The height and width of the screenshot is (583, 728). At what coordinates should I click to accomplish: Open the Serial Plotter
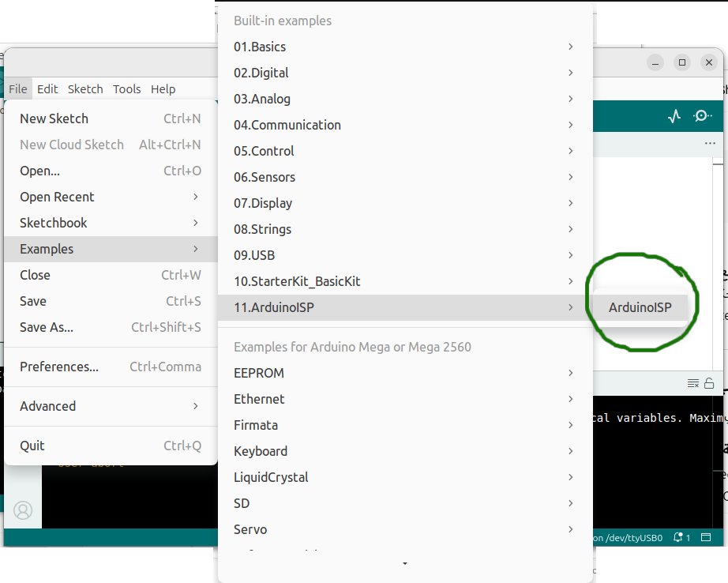(674, 116)
